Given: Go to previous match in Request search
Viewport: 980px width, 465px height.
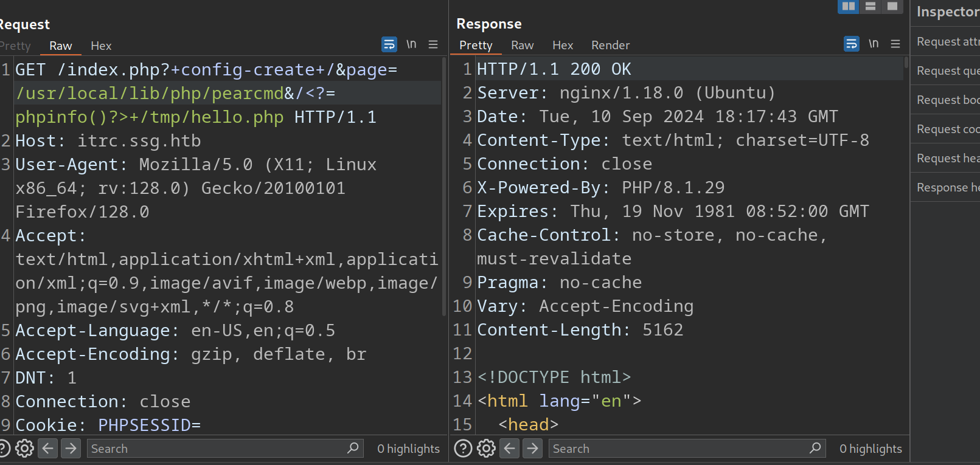Looking at the screenshot, I should [x=48, y=449].
